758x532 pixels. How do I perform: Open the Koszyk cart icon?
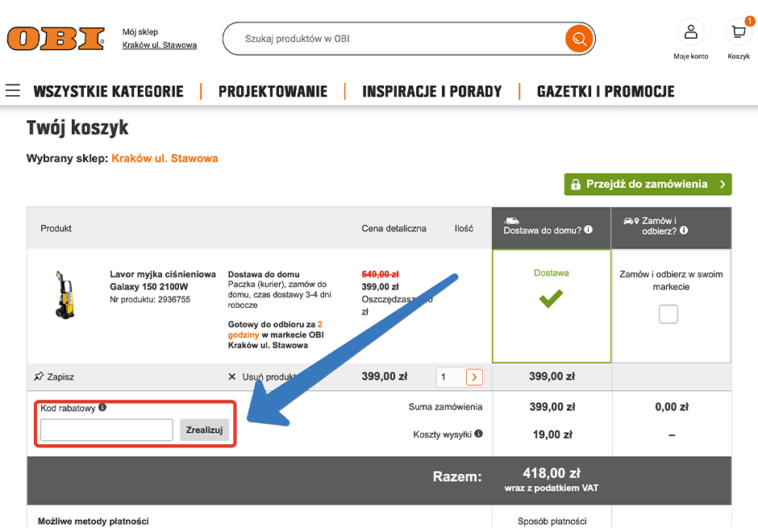point(739,33)
